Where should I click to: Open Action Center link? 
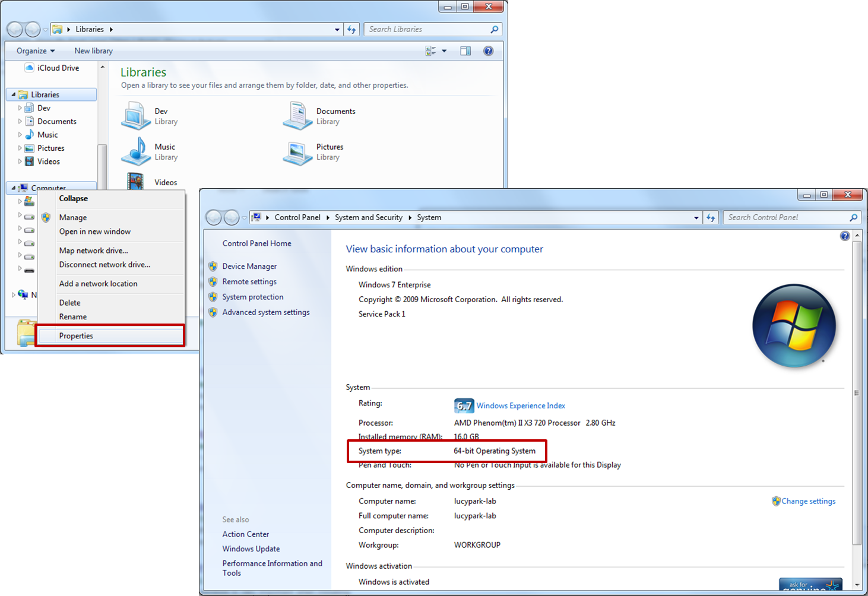click(245, 534)
